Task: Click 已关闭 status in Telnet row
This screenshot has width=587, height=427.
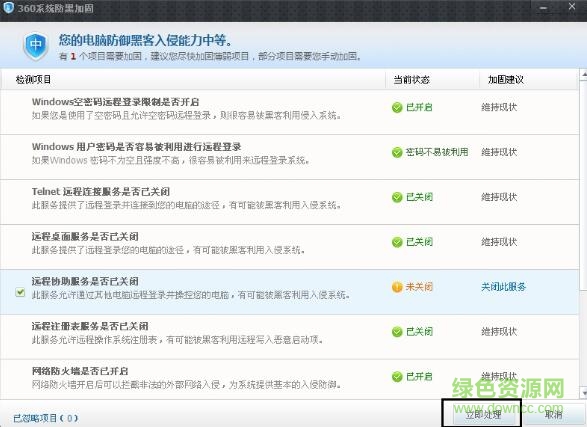Action: [419, 197]
